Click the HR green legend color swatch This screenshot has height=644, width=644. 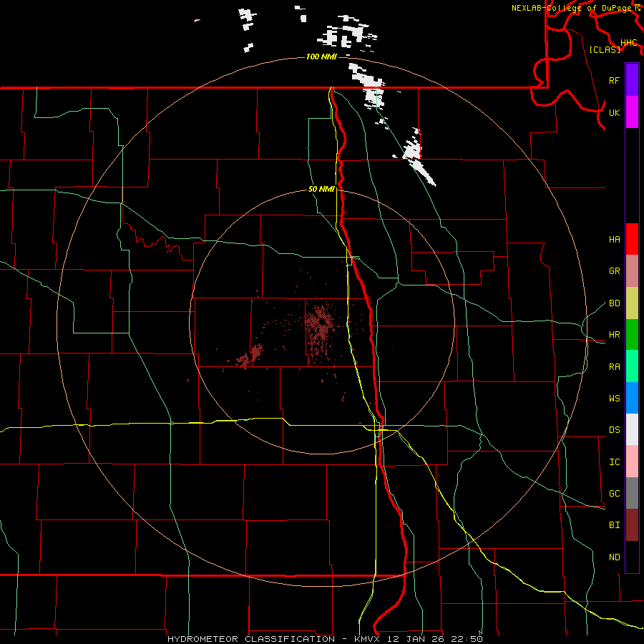click(x=632, y=334)
